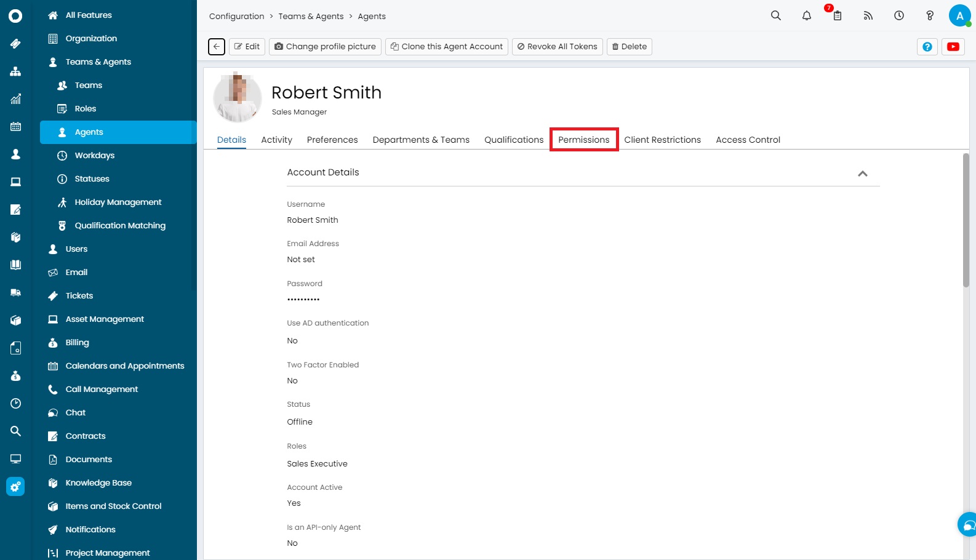Click the search magnifier in top bar
Screen dimensions: 976x560
pyautogui.click(x=775, y=16)
